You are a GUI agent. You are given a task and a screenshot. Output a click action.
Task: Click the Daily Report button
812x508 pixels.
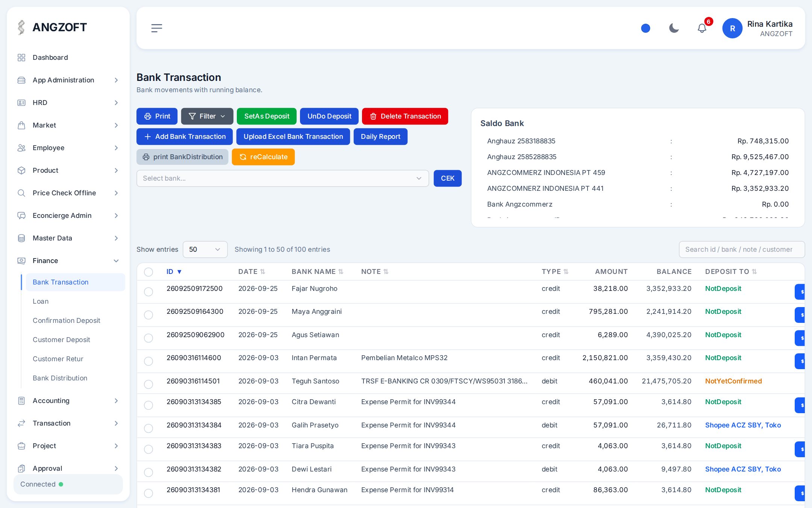pyautogui.click(x=380, y=137)
